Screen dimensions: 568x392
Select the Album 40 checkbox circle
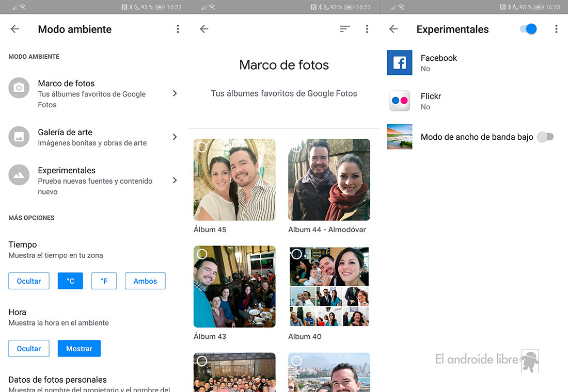coord(296,254)
